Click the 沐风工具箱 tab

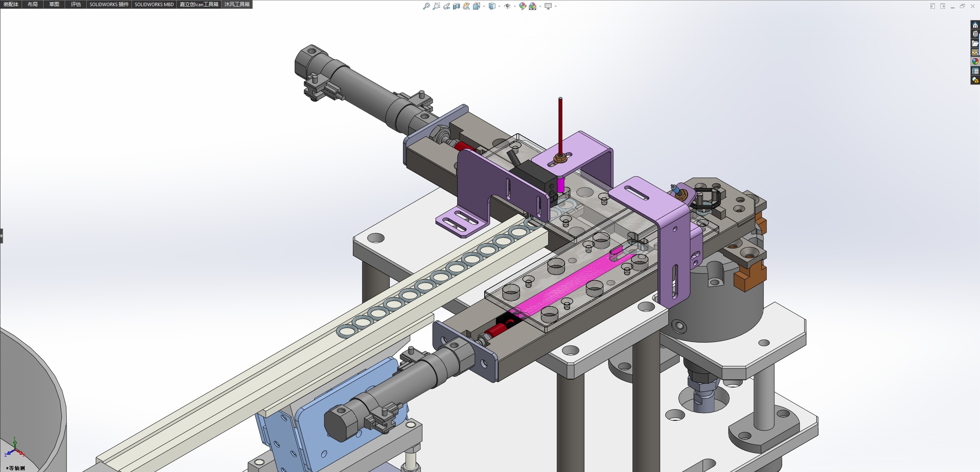click(x=237, y=4)
